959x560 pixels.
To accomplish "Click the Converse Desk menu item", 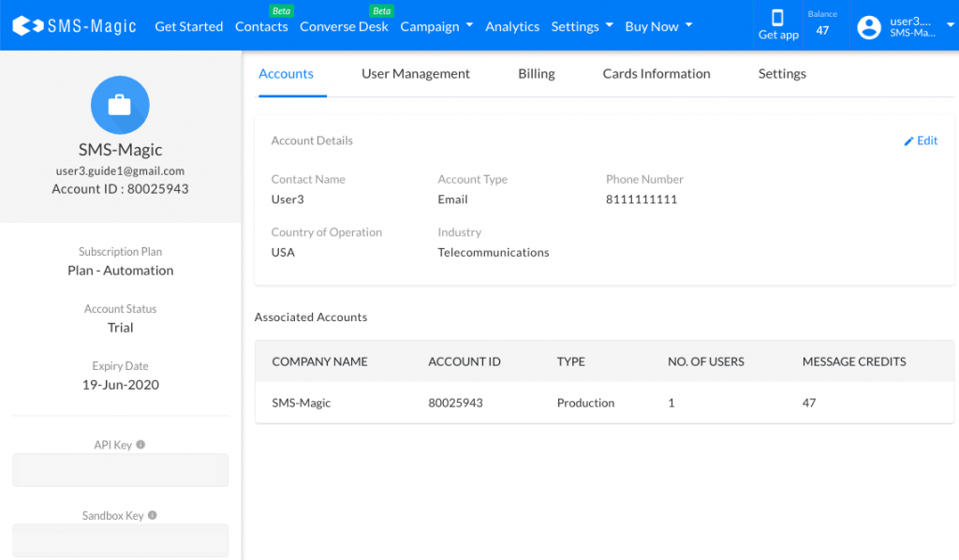I will [x=344, y=27].
